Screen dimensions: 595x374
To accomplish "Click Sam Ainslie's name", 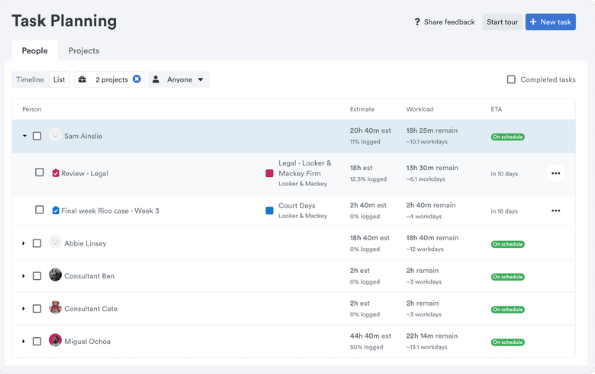I will 83,136.
